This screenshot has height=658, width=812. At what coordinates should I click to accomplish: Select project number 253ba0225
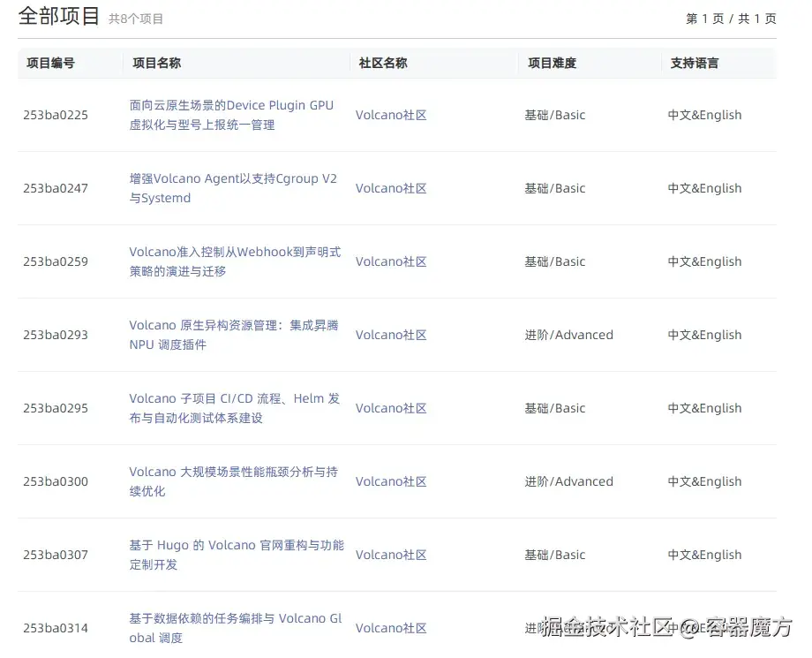(56, 115)
